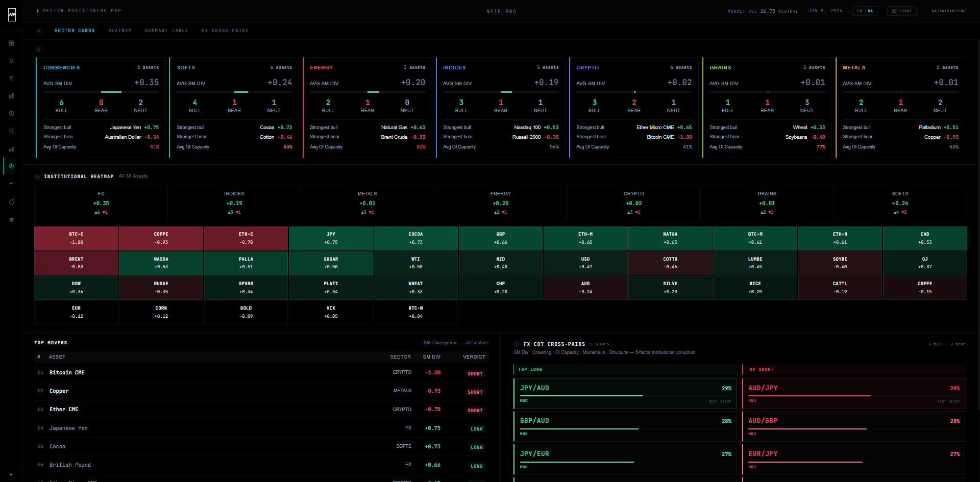This screenshot has width=980, height=482.
Task: Switch to the Heatmap tab
Action: [x=120, y=31]
